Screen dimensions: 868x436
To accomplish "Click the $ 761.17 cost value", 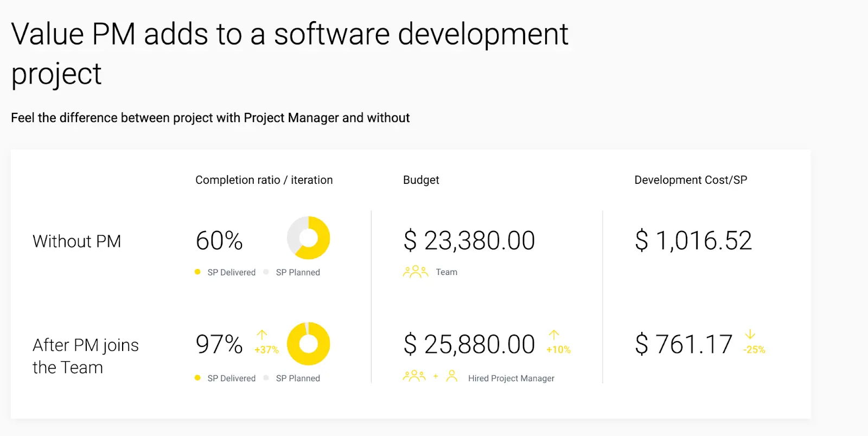I will tap(684, 344).
